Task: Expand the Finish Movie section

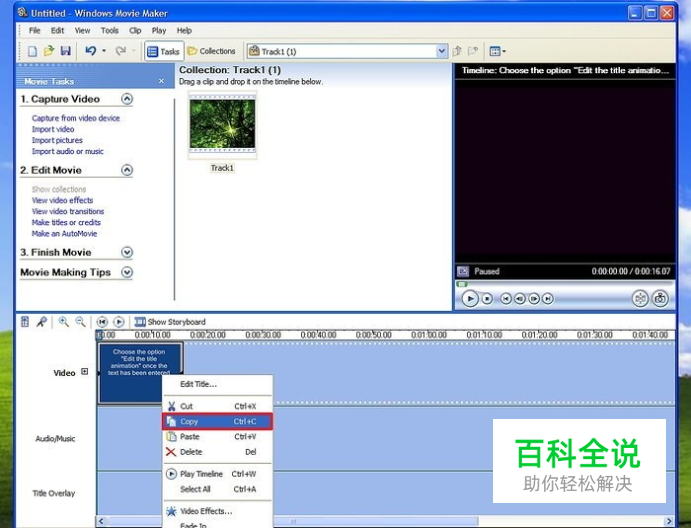Action: coord(127,252)
